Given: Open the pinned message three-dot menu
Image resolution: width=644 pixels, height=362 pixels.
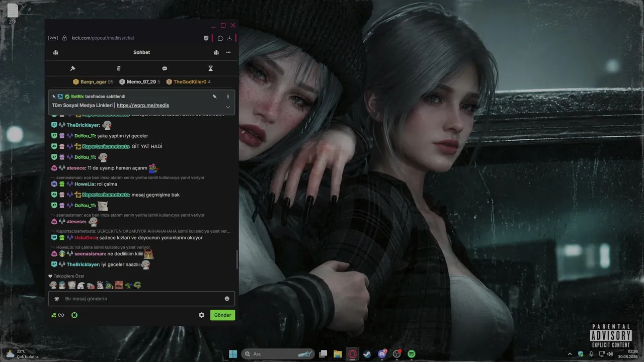Looking at the screenshot, I should point(228,97).
